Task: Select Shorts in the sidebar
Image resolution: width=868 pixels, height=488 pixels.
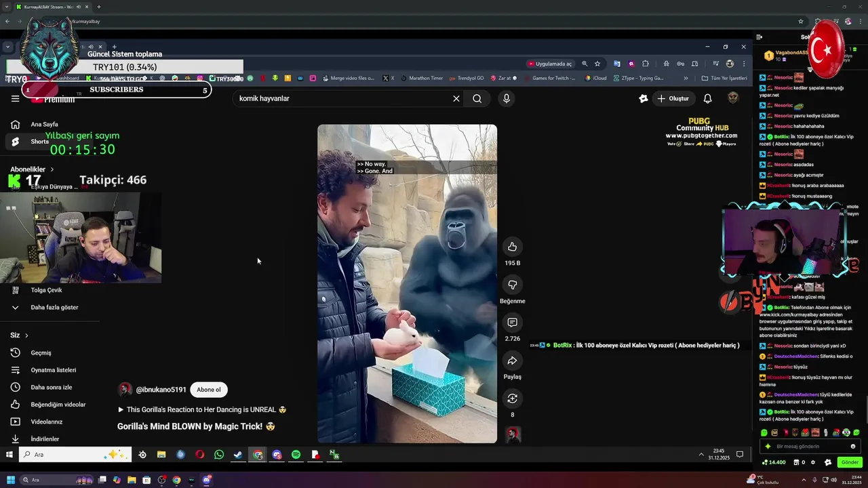Action: pyautogui.click(x=39, y=142)
